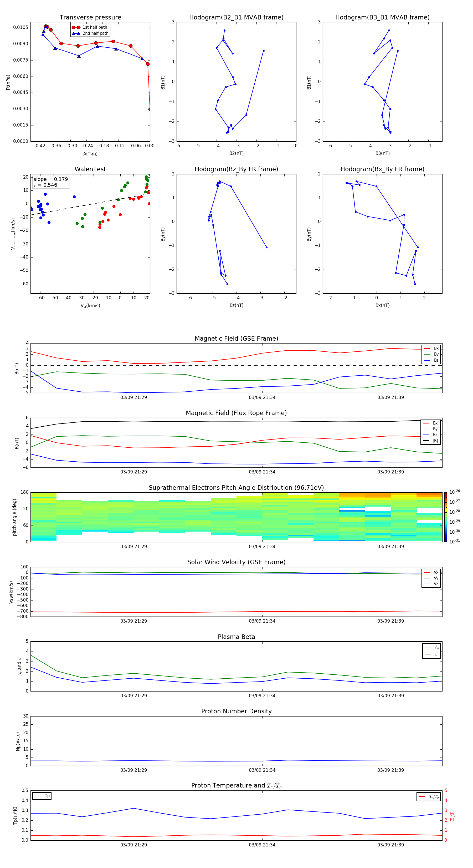Viewport: 473px width, 868px height.
Task: Click the 'Vsw(km/s)' y-axis label
Action: (x=11, y=592)
